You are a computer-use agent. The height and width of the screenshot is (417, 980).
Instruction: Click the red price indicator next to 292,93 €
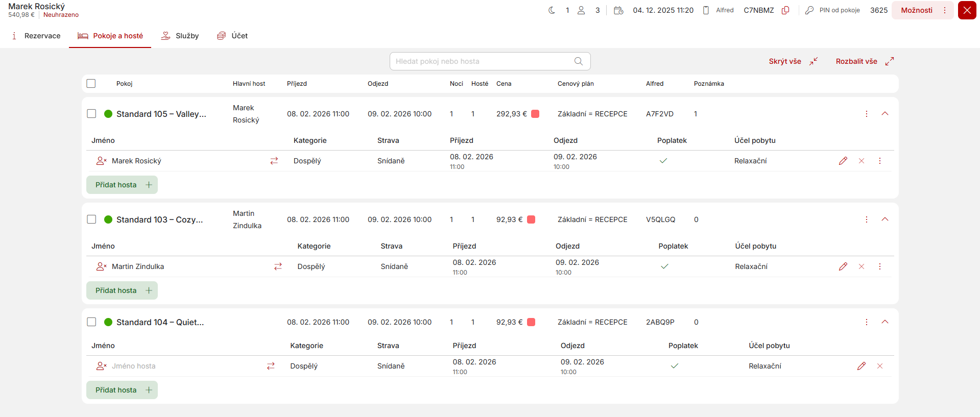click(x=535, y=114)
